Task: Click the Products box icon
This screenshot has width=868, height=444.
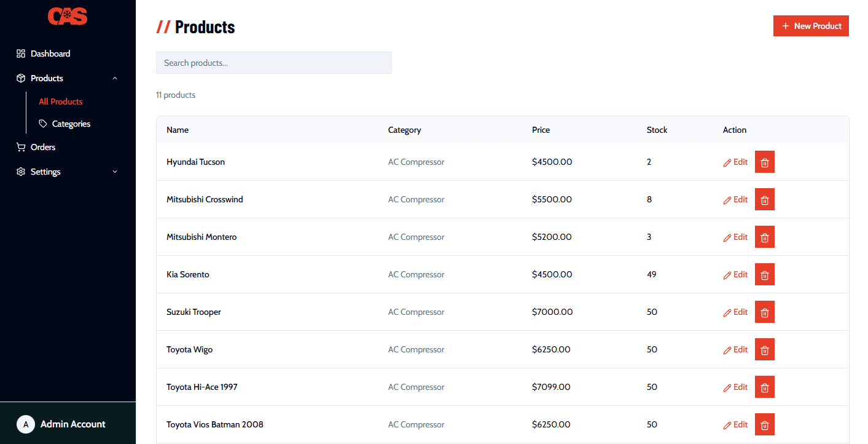Action: pyautogui.click(x=21, y=78)
